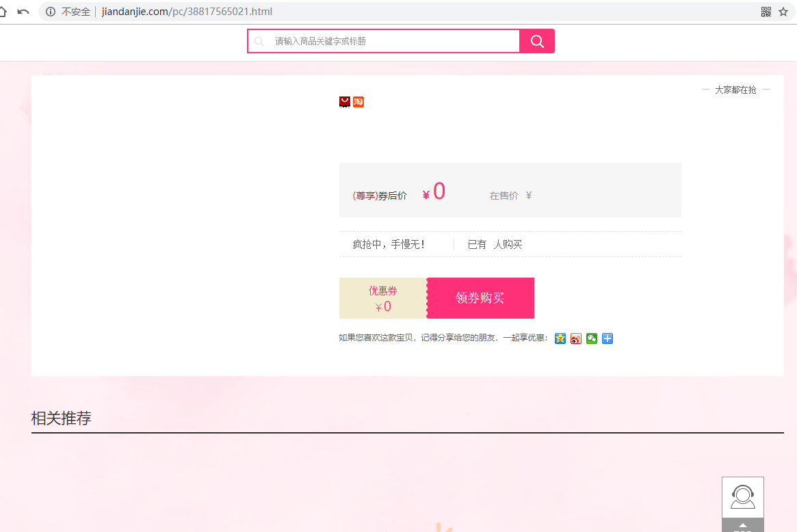Click the pink search magnifier button
This screenshot has width=797, height=532.
[x=537, y=41]
